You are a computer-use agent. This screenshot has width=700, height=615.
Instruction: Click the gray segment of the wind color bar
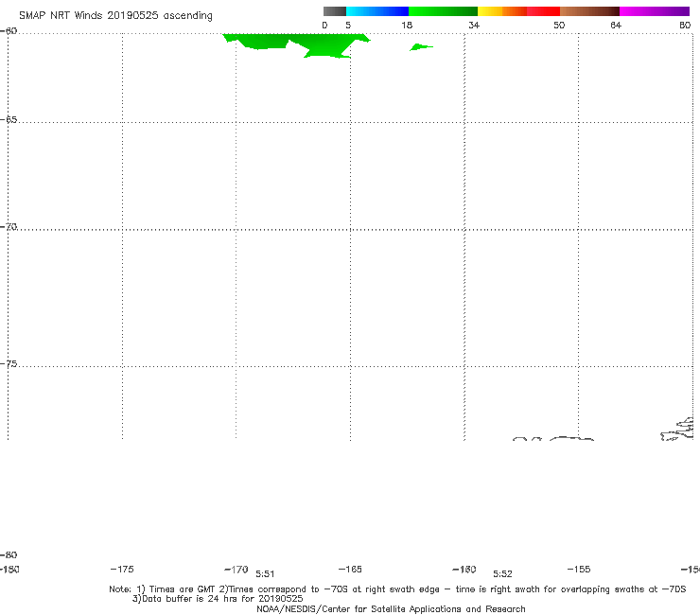(334, 11)
